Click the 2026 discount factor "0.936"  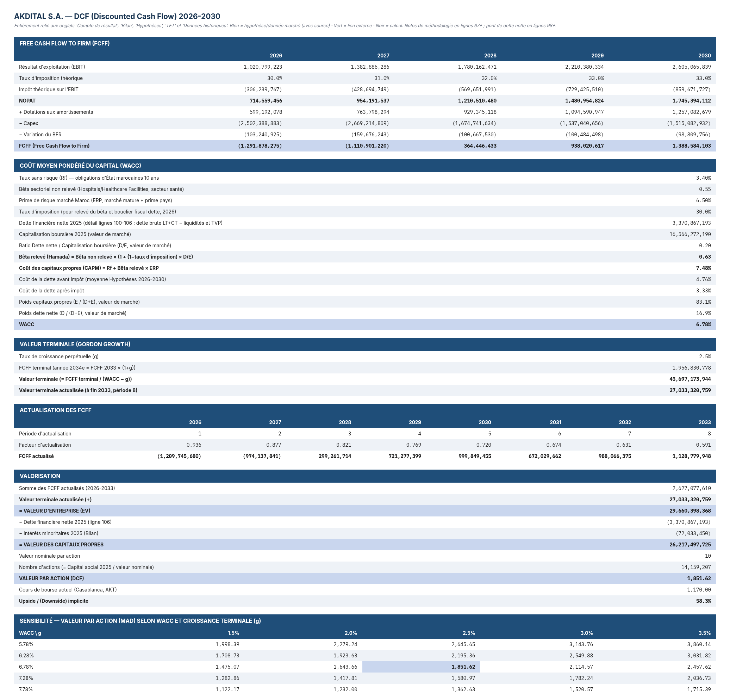[x=194, y=445]
